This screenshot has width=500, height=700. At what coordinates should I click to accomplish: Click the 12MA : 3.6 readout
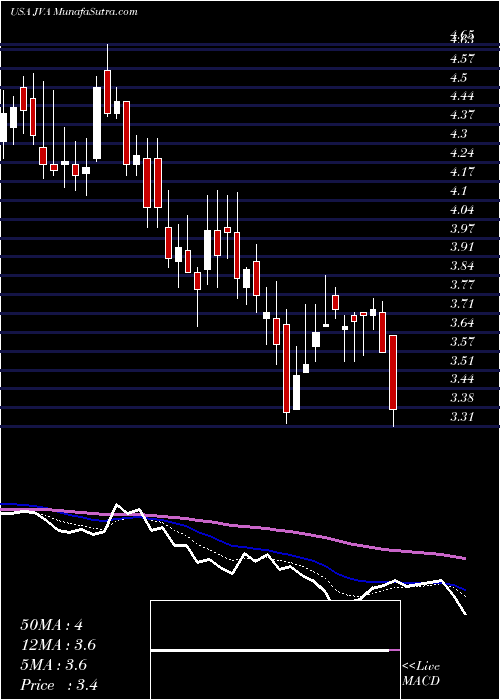point(58,645)
